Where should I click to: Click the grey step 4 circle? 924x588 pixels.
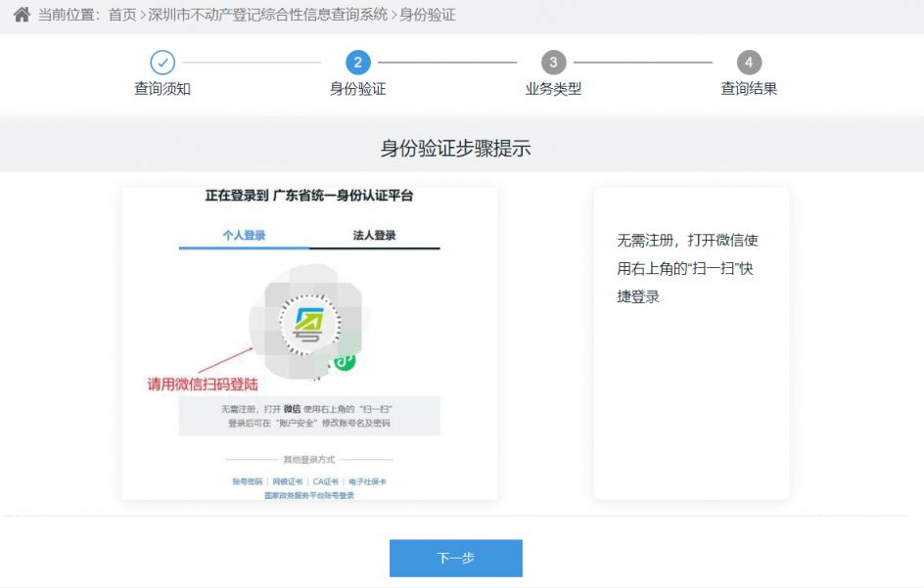[x=749, y=62]
